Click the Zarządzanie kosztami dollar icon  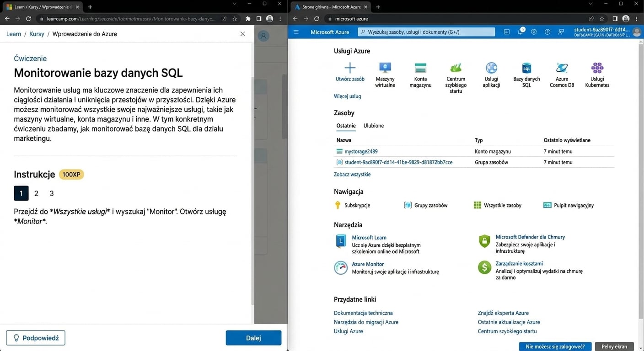coord(484,267)
